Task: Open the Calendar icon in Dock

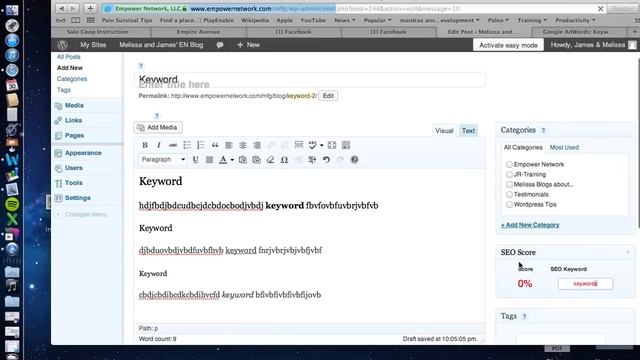Action: pyautogui.click(x=12, y=85)
